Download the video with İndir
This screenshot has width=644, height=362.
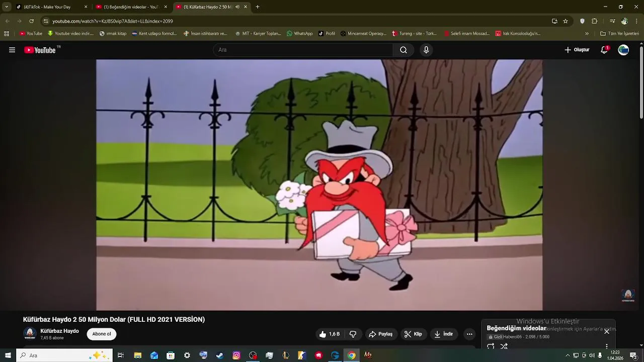444,334
